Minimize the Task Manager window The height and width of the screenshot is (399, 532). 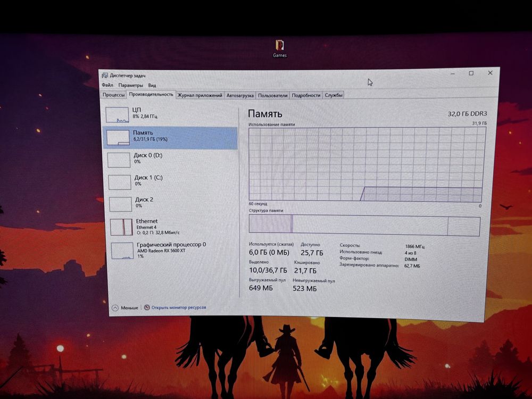[453, 73]
